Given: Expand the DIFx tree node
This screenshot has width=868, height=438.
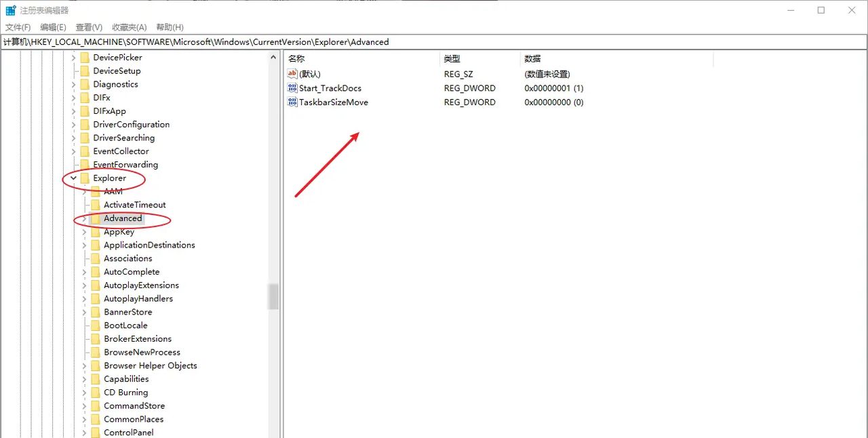Looking at the screenshot, I should (74, 98).
